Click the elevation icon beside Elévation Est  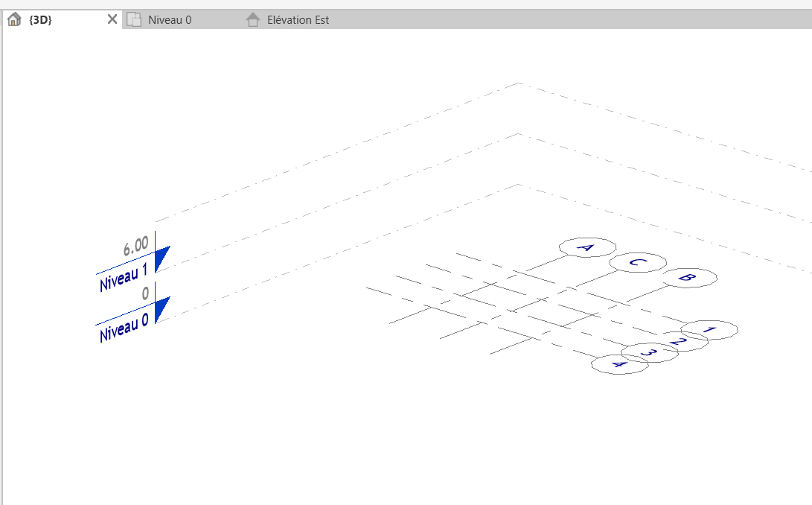pos(253,19)
